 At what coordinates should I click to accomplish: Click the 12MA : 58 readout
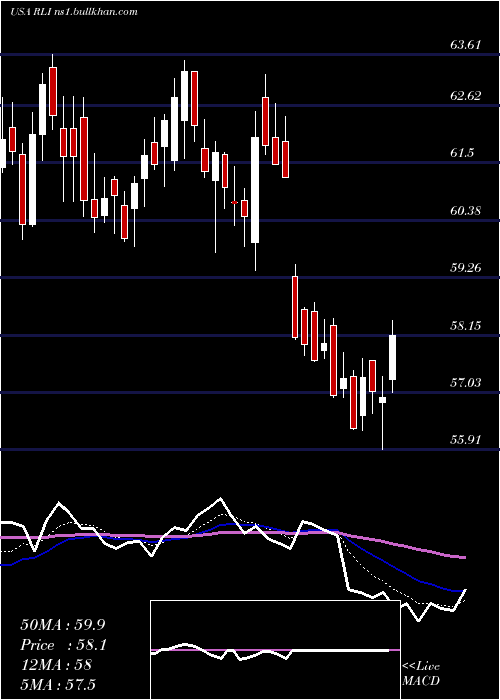point(56,665)
